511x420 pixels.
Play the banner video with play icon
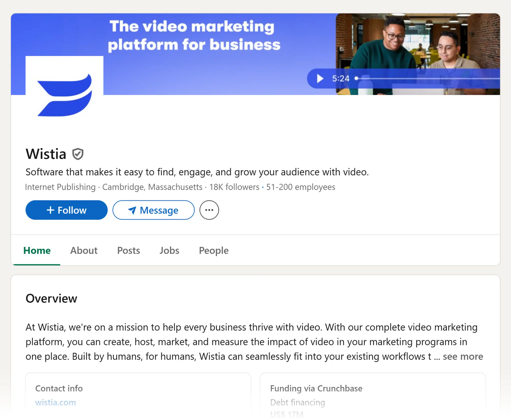(320, 79)
